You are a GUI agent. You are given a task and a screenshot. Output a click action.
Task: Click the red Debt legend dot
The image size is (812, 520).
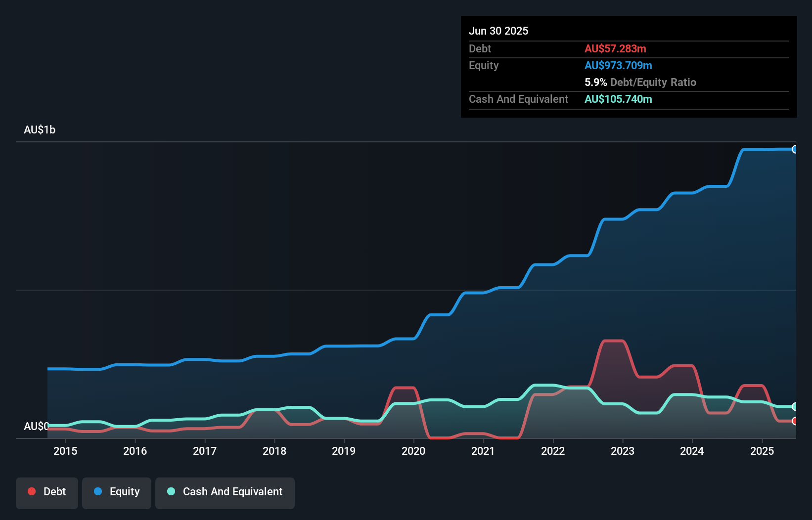[x=32, y=491]
